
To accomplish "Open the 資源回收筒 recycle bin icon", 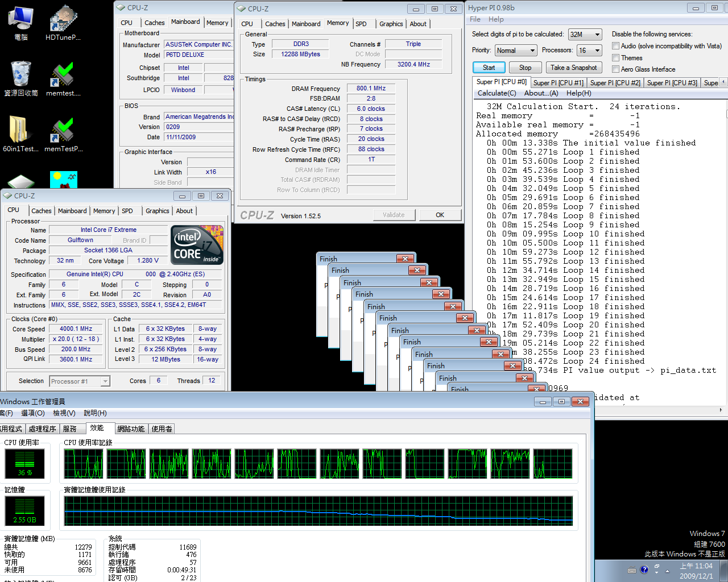I will click(21, 78).
